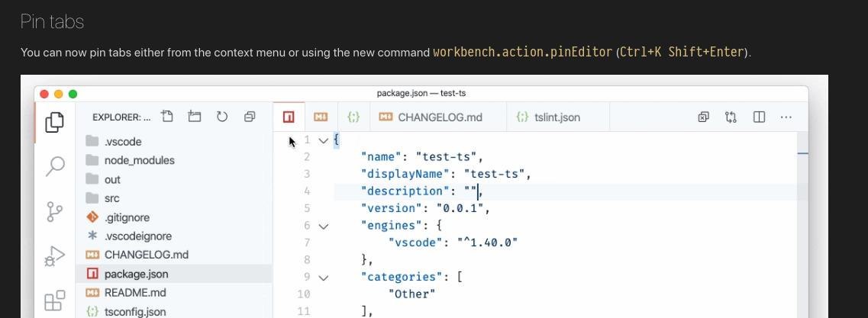
Task: Select the pinned package.json tab icon
Action: click(x=289, y=117)
